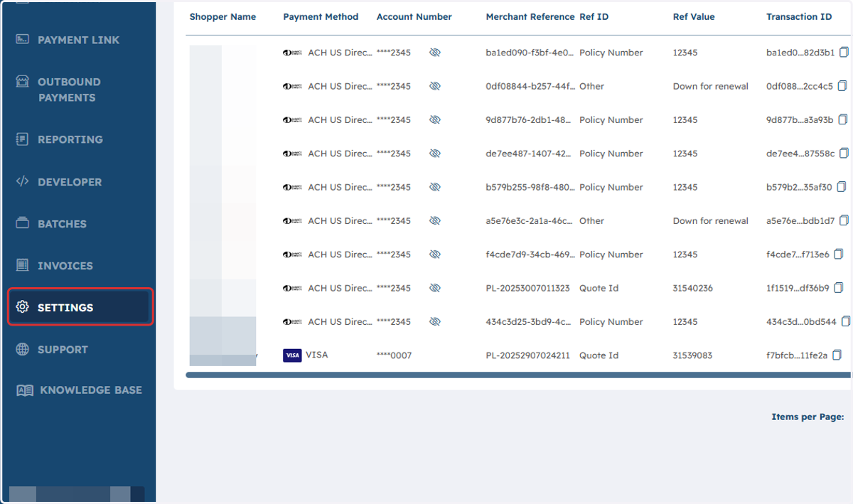Copy transaction ID 1f1519...df36b9
The height and width of the screenshot is (504, 853).
click(x=838, y=288)
